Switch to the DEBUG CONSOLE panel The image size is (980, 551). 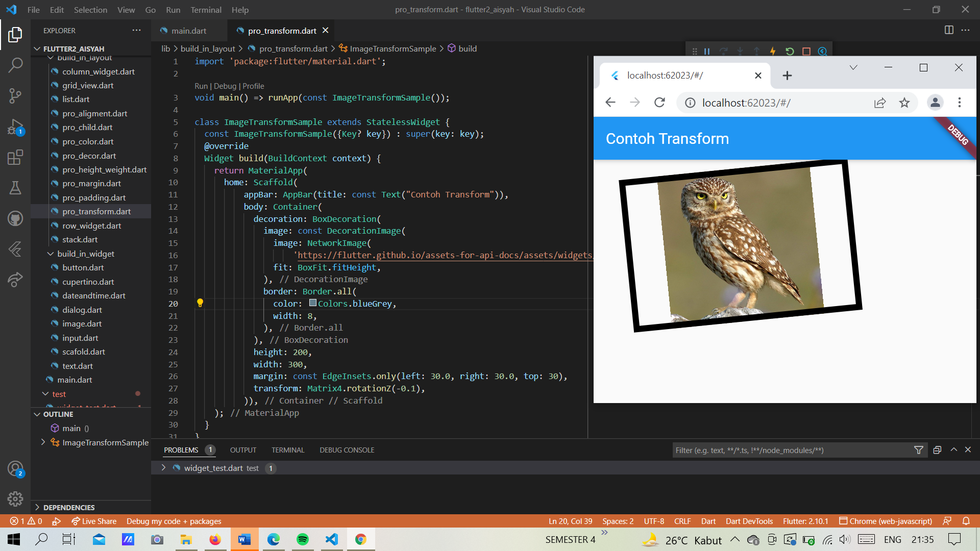(347, 450)
